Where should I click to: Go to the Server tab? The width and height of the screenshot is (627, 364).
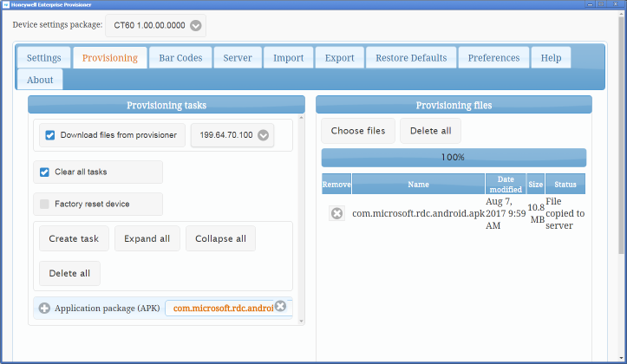click(x=238, y=58)
